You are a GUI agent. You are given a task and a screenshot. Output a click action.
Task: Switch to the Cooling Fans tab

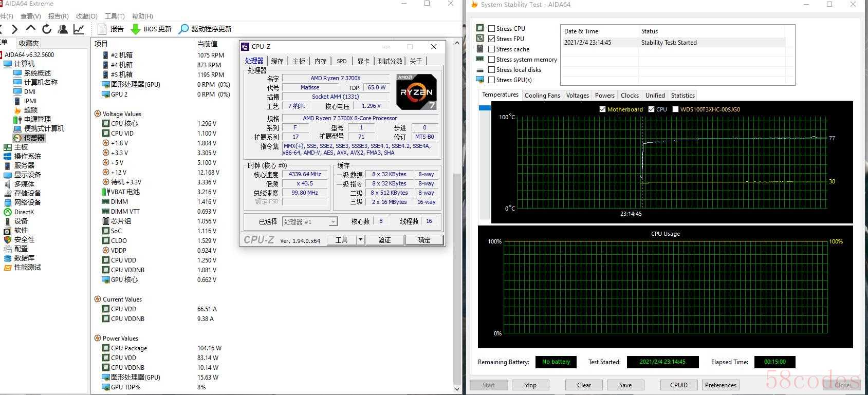click(542, 96)
